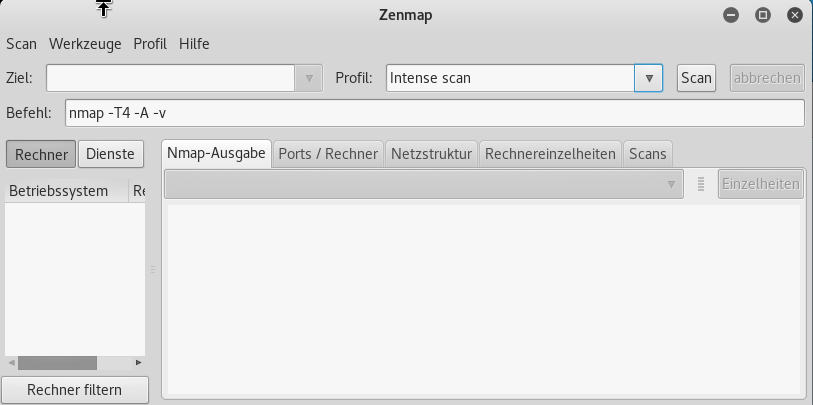Expand the Profil Intense scan dropdown
Screen dimensions: 813x405
649,78
